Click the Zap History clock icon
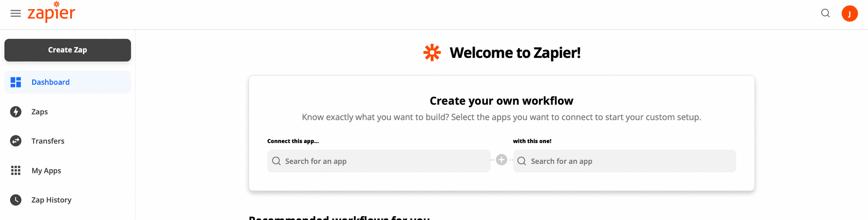The height and width of the screenshot is (220, 868). tap(16, 200)
